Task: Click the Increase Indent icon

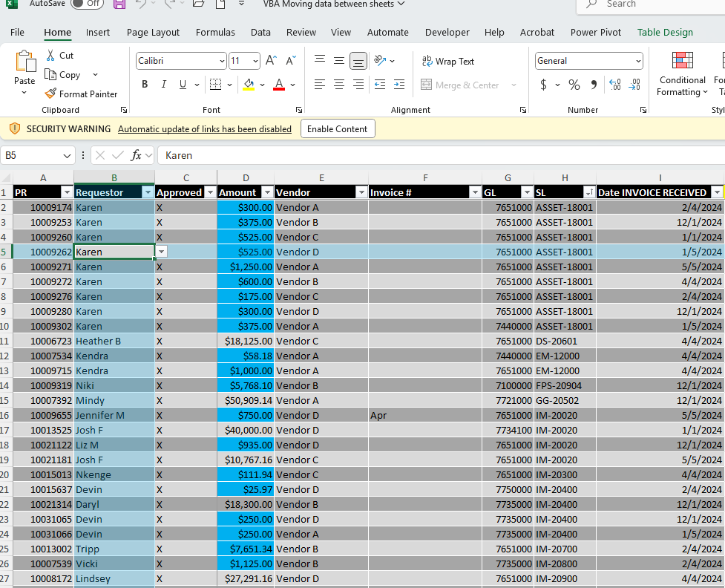Action: click(399, 85)
